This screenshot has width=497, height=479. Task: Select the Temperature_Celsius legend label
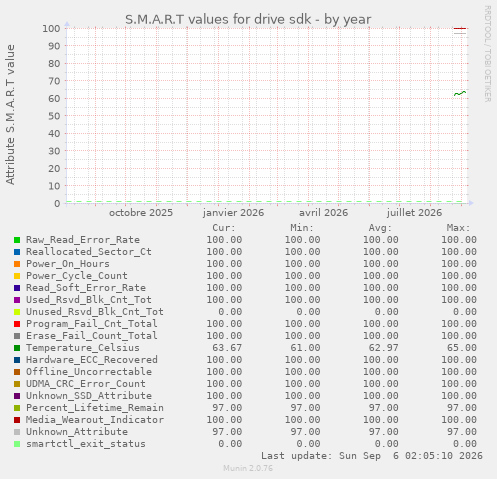pos(83,348)
